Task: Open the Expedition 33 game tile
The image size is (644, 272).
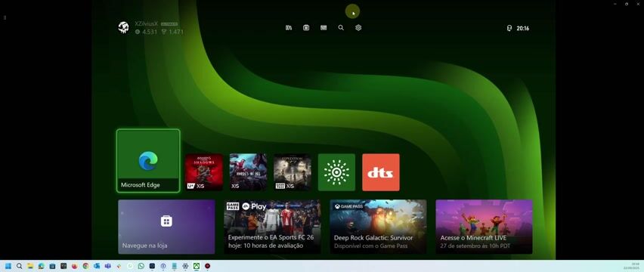Action: coord(293,172)
